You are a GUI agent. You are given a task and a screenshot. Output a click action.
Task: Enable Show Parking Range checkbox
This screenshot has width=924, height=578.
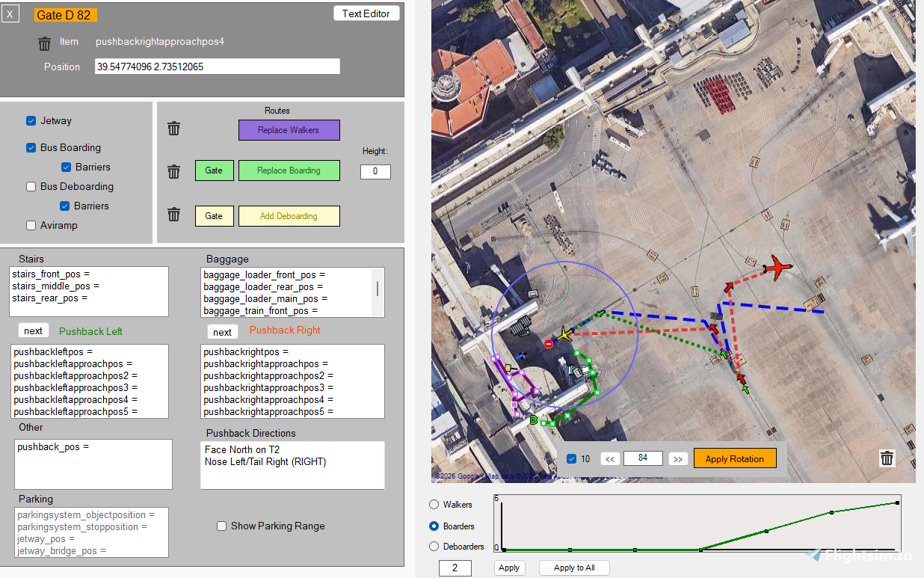pos(221,526)
